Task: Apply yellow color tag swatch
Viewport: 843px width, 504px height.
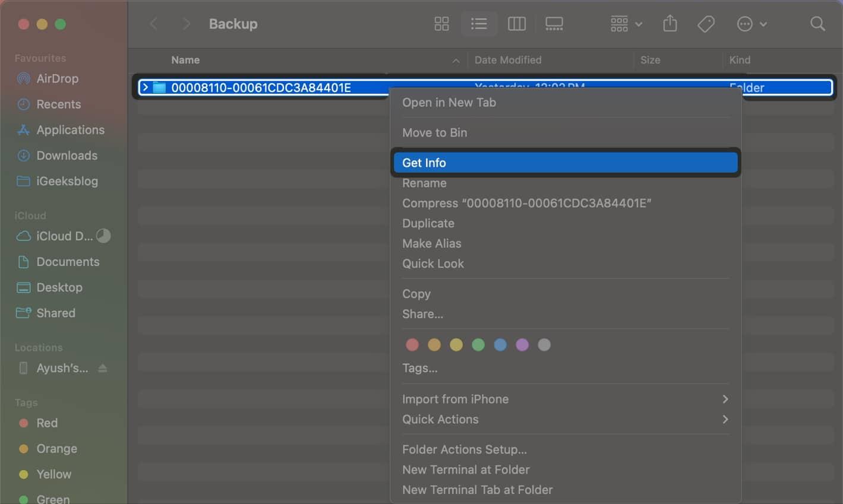Action: [x=456, y=345]
